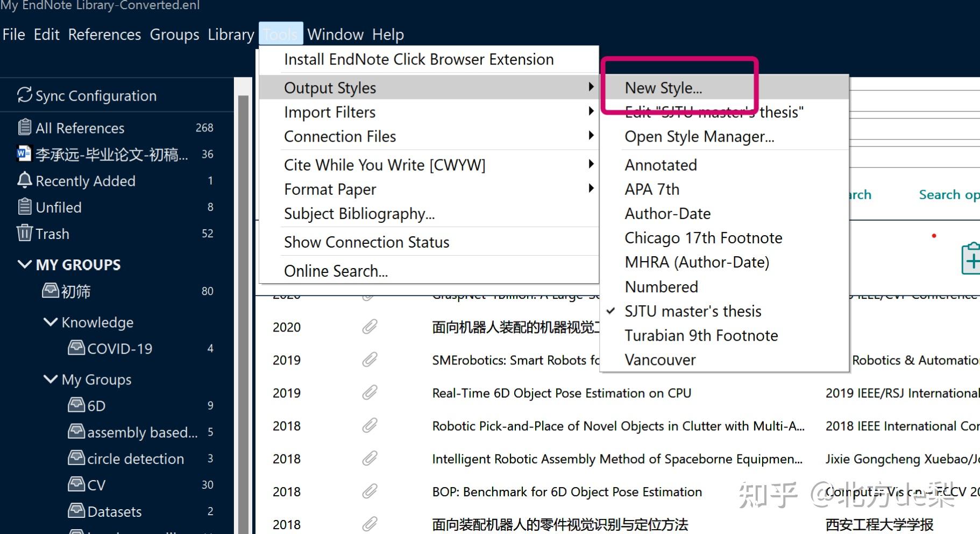
Task: Close the open Tools menu
Action: point(281,34)
